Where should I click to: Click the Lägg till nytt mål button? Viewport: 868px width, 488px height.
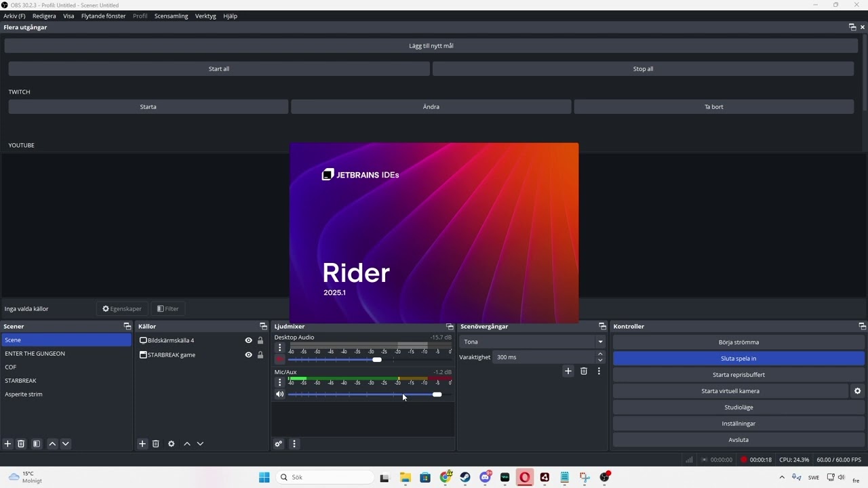point(431,45)
